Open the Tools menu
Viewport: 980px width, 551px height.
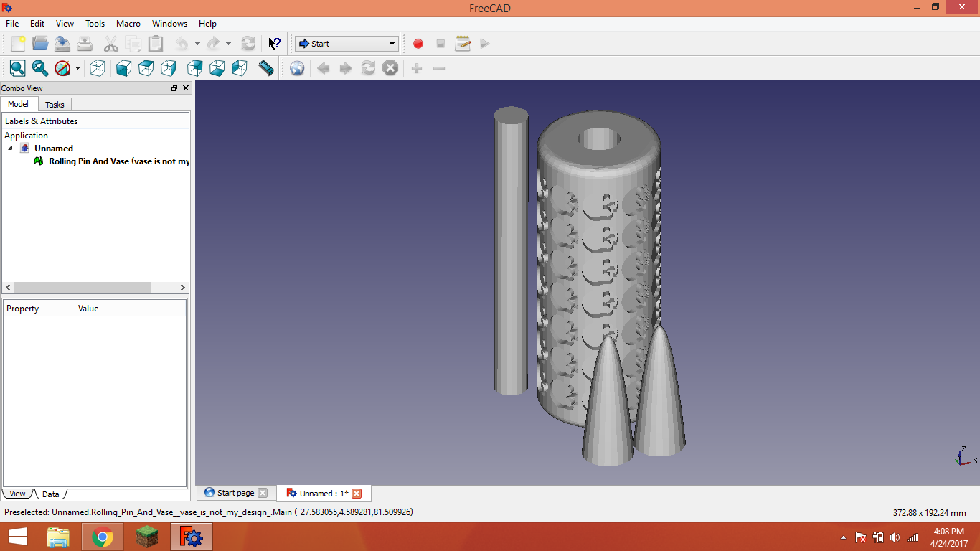pos(95,24)
